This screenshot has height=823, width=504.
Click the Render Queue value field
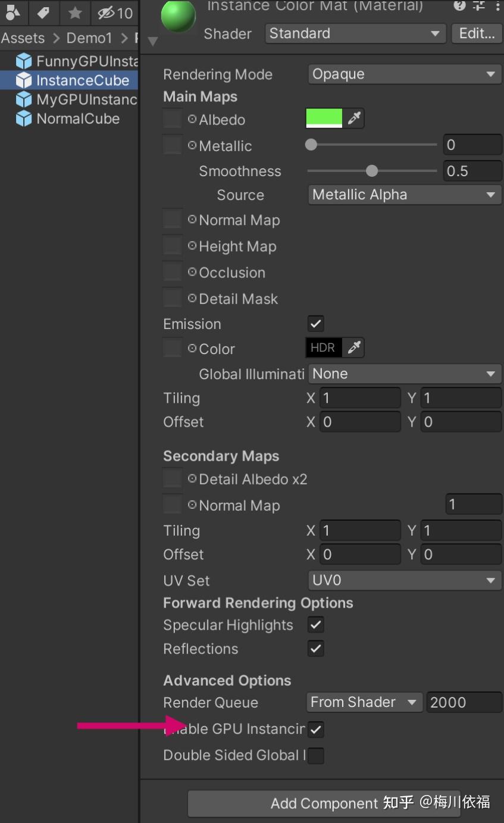(x=464, y=702)
